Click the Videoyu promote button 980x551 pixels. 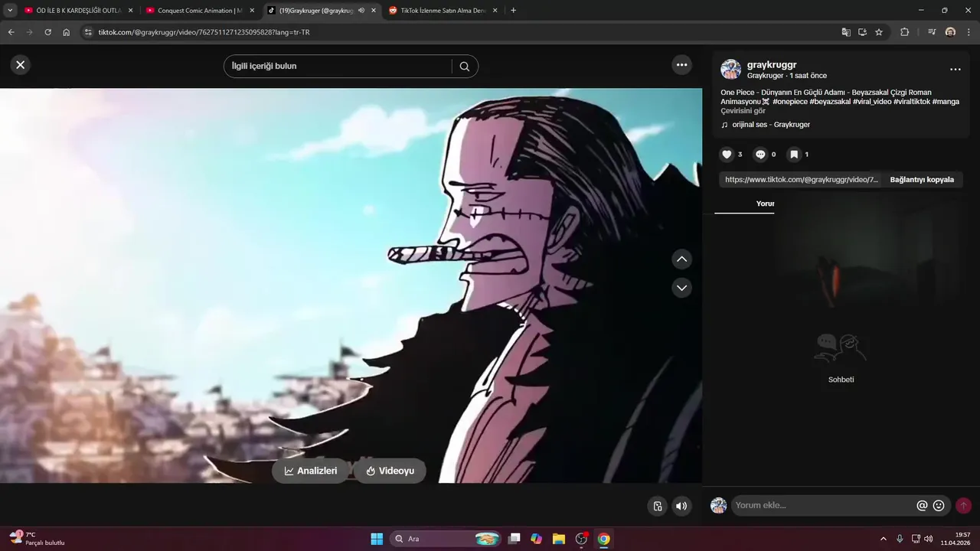pos(390,471)
